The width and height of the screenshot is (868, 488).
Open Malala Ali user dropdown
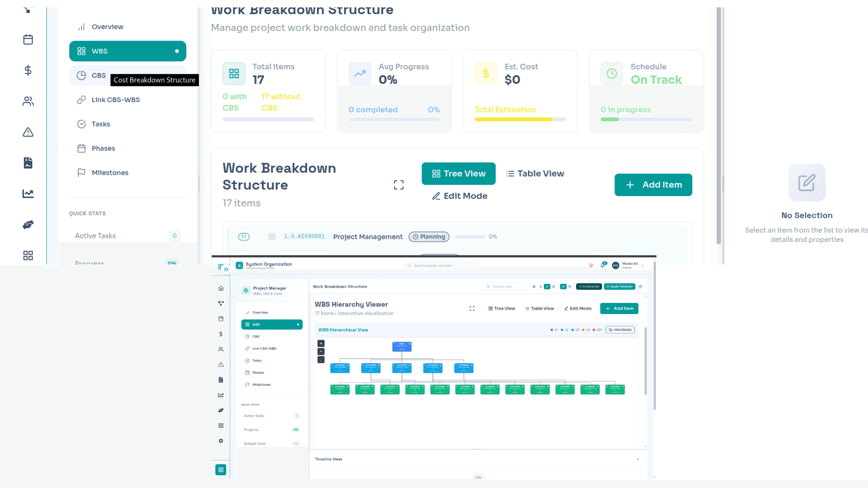[629, 265]
